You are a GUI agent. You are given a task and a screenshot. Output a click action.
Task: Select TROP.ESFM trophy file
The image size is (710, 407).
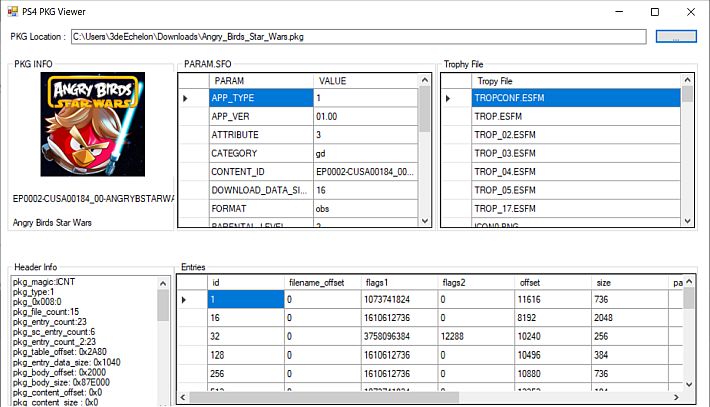(576, 116)
